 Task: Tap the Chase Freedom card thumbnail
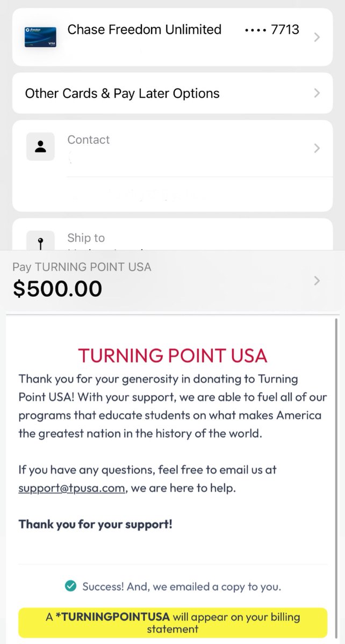40,36
